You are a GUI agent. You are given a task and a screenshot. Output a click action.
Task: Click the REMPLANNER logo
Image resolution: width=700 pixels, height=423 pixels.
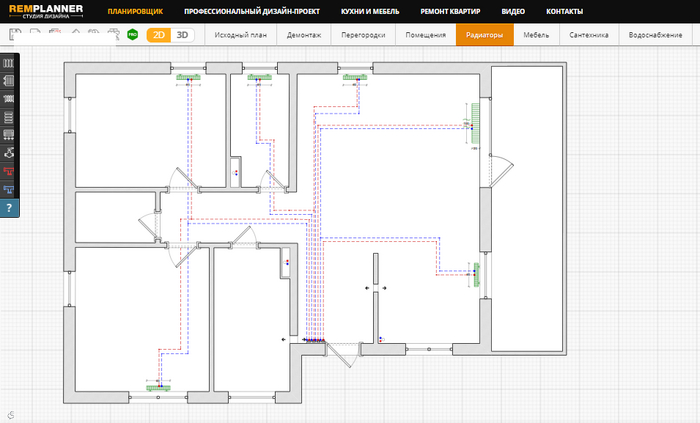(47, 11)
